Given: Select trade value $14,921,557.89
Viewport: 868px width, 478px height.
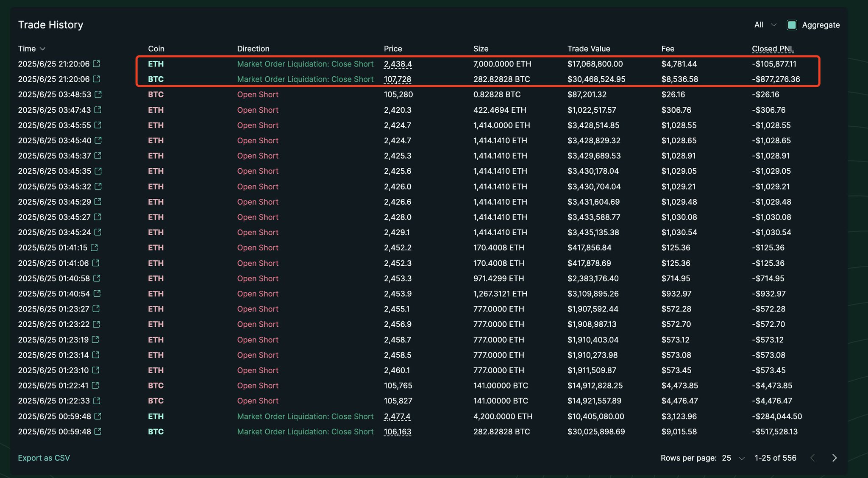Looking at the screenshot, I should click(x=594, y=401).
